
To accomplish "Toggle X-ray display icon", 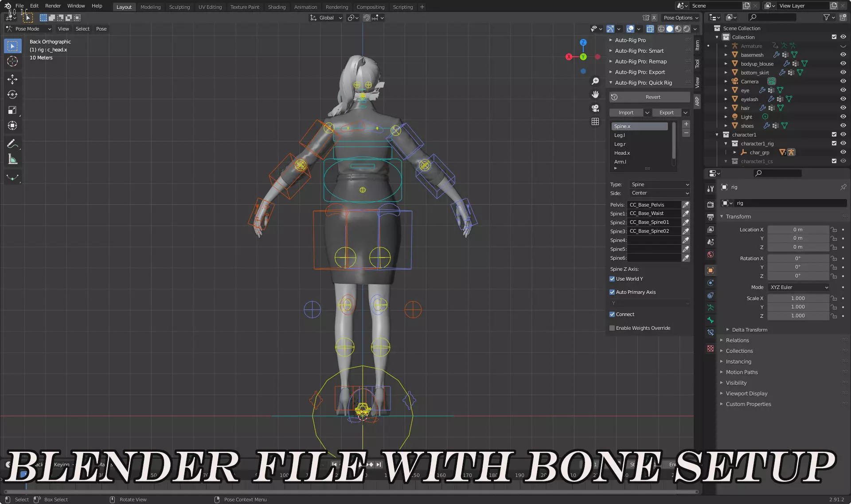I will [650, 29].
